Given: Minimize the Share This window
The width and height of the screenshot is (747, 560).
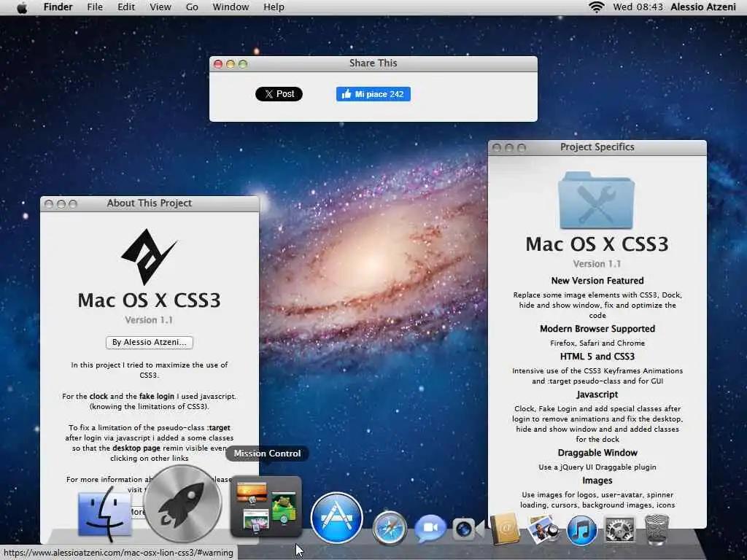Looking at the screenshot, I should pos(231,64).
